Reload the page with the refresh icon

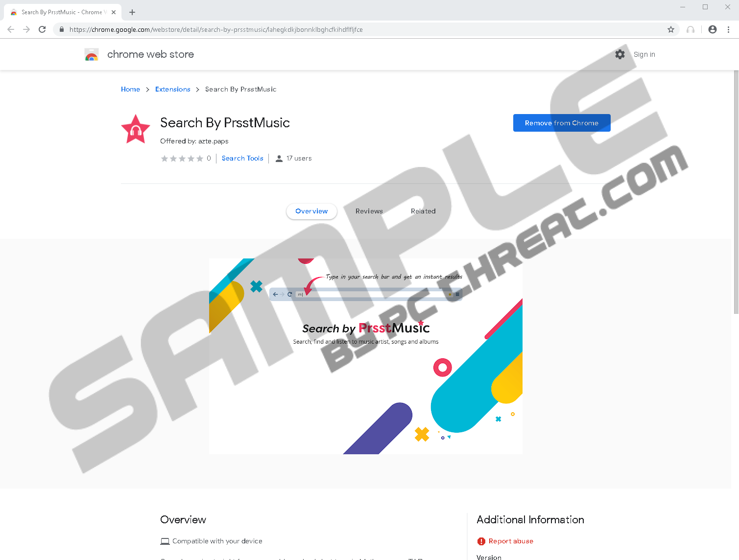coord(42,29)
